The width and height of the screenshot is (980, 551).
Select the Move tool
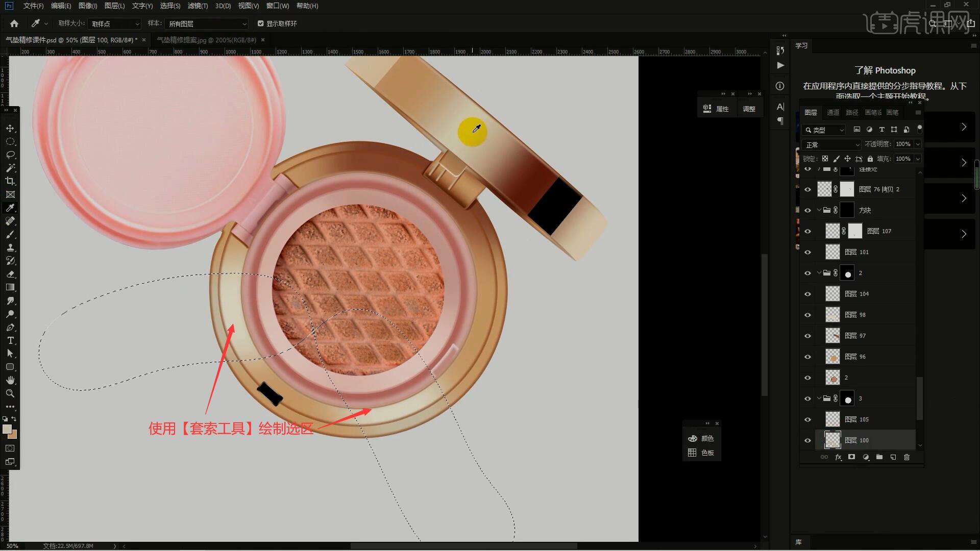(10, 128)
